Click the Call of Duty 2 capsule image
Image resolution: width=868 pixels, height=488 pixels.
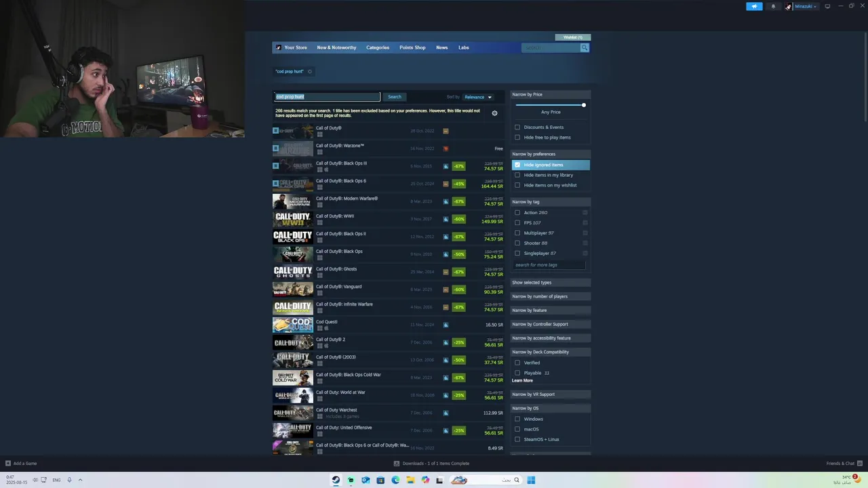pos(293,342)
